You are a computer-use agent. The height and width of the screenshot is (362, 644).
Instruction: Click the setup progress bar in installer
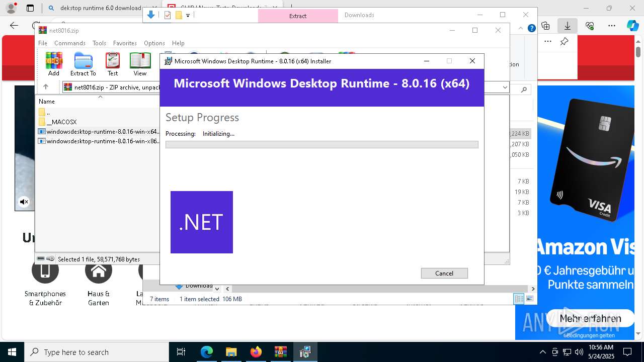point(322,144)
